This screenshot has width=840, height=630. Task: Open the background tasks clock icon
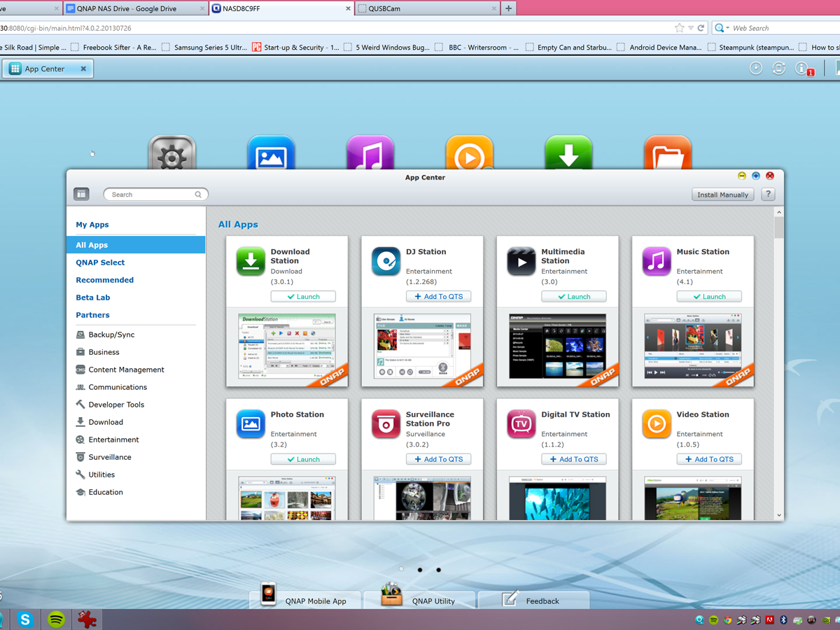[756, 69]
